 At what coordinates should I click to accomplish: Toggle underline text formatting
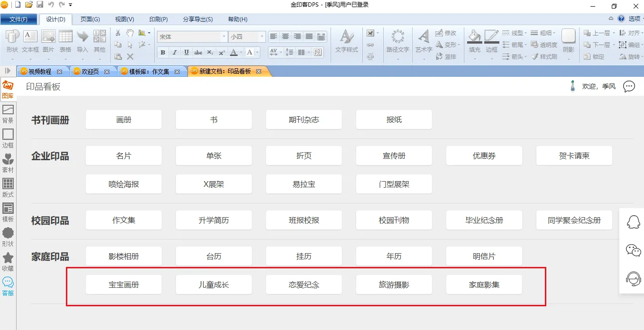[x=186, y=53]
